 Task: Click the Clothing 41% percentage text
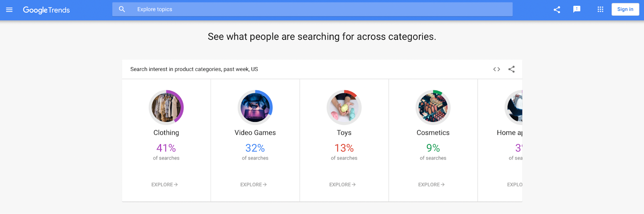(166, 148)
